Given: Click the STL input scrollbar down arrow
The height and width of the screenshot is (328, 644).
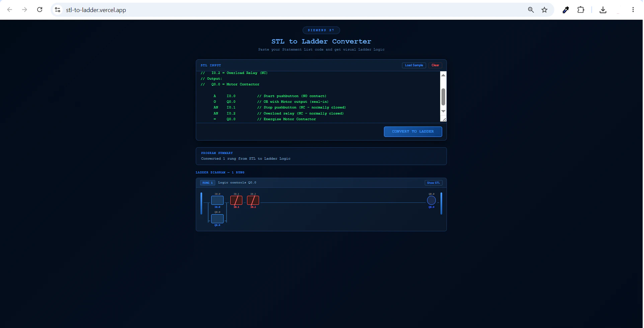Looking at the screenshot, I should [x=443, y=111].
